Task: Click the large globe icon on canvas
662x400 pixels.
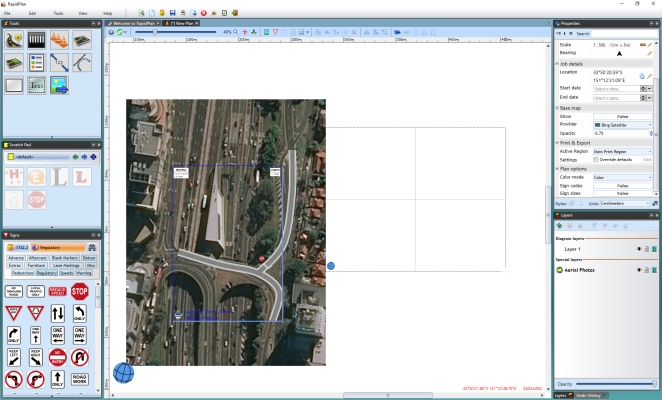Action: [124, 373]
